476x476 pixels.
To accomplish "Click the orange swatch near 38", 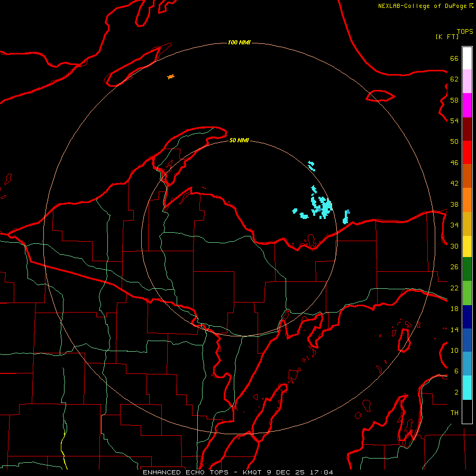I will tap(467, 200).
